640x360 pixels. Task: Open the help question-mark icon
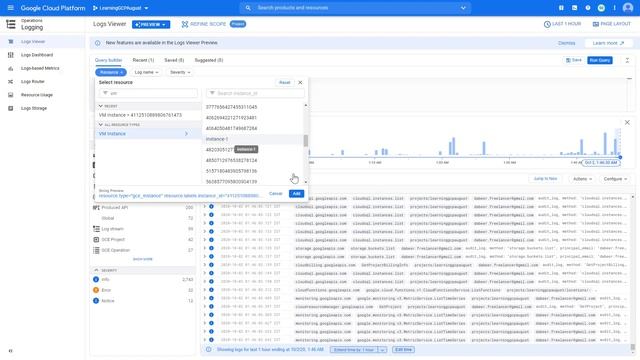(x=588, y=8)
